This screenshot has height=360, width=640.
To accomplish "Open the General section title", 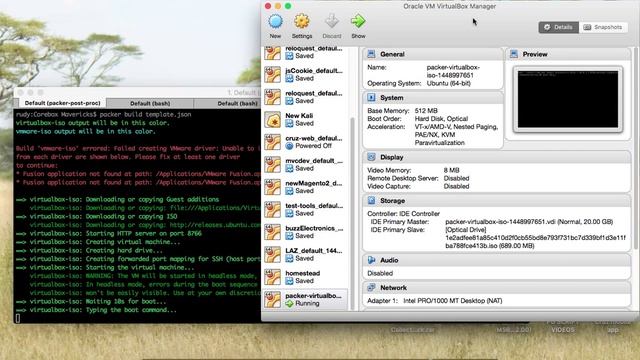I will click(x=392, y=54).
